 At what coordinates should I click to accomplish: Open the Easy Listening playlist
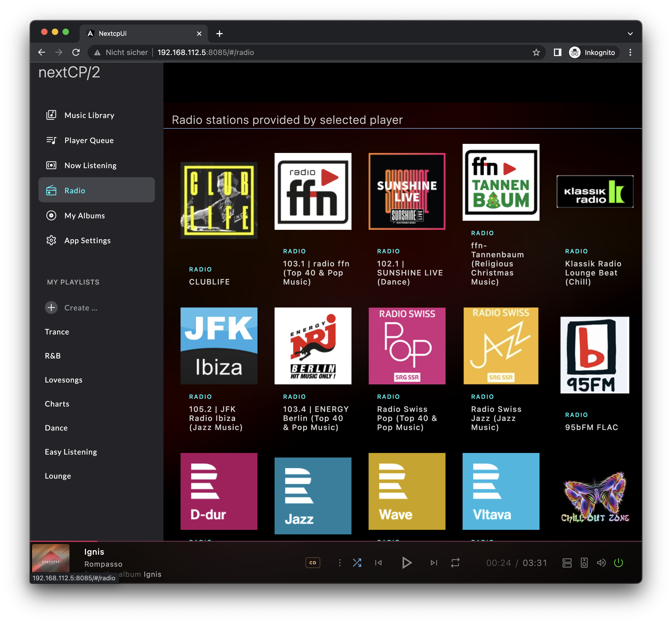click(x=71, y=452)
